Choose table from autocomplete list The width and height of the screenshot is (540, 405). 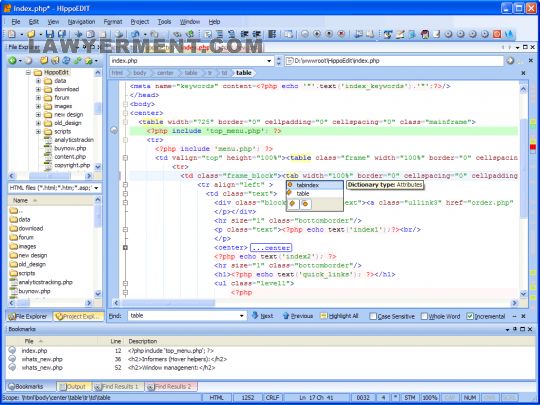click(x=314, y=194)
